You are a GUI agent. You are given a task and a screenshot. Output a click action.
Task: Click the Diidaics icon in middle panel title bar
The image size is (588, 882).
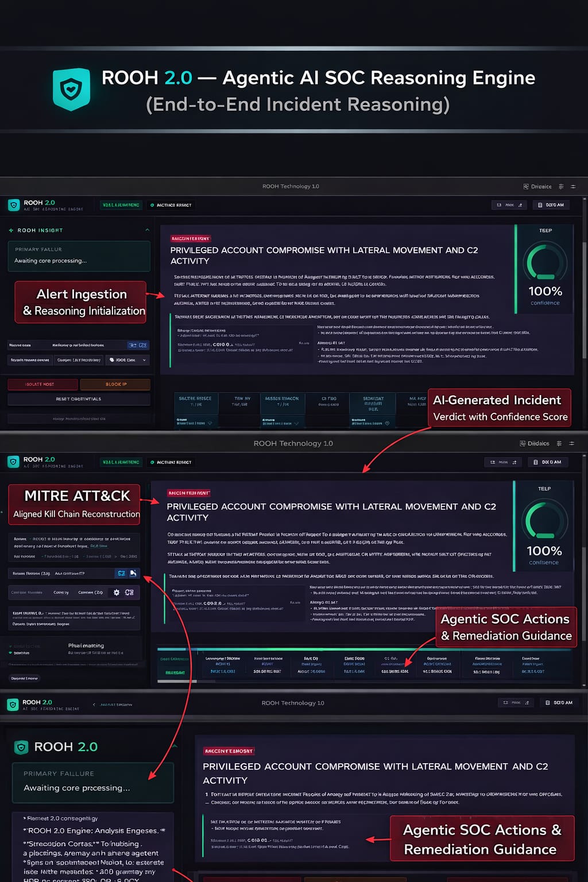coord(523,443)
